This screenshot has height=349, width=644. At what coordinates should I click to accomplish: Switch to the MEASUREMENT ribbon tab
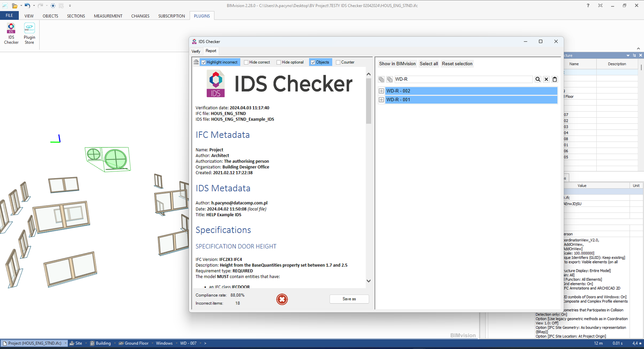point(108,16)
